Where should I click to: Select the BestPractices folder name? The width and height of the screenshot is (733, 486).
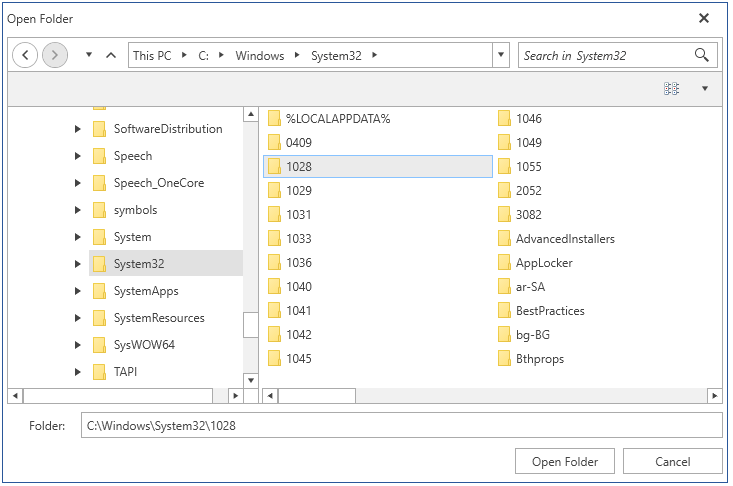click(550, 311)
